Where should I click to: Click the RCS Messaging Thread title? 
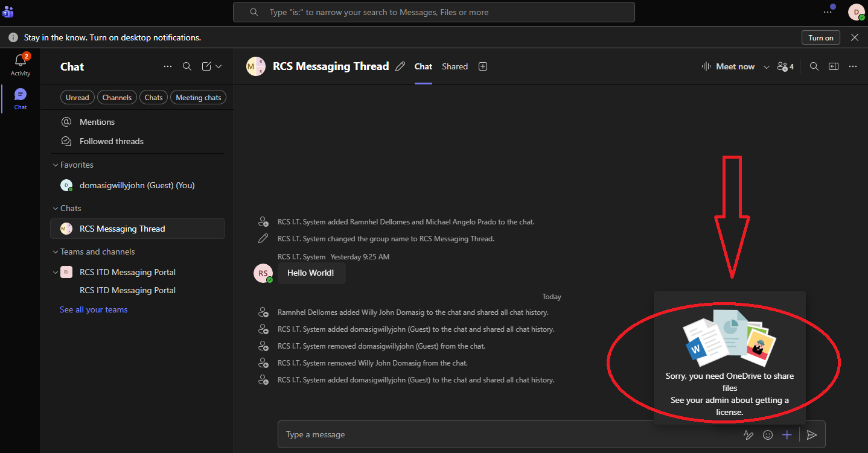point(331,66)
